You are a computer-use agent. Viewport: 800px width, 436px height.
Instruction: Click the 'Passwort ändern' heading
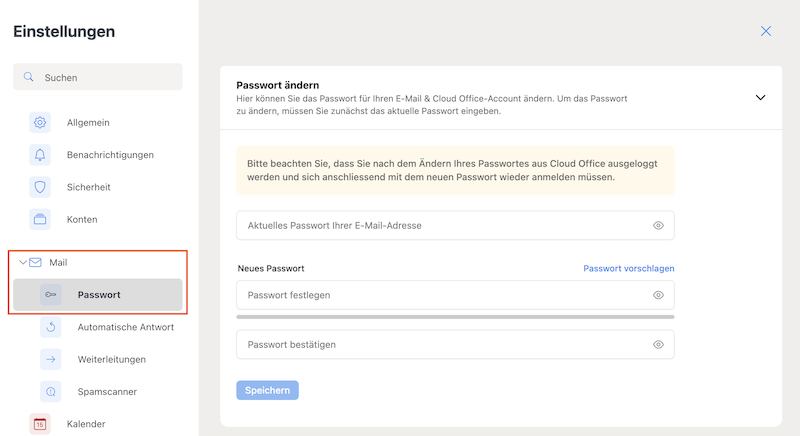278,85
